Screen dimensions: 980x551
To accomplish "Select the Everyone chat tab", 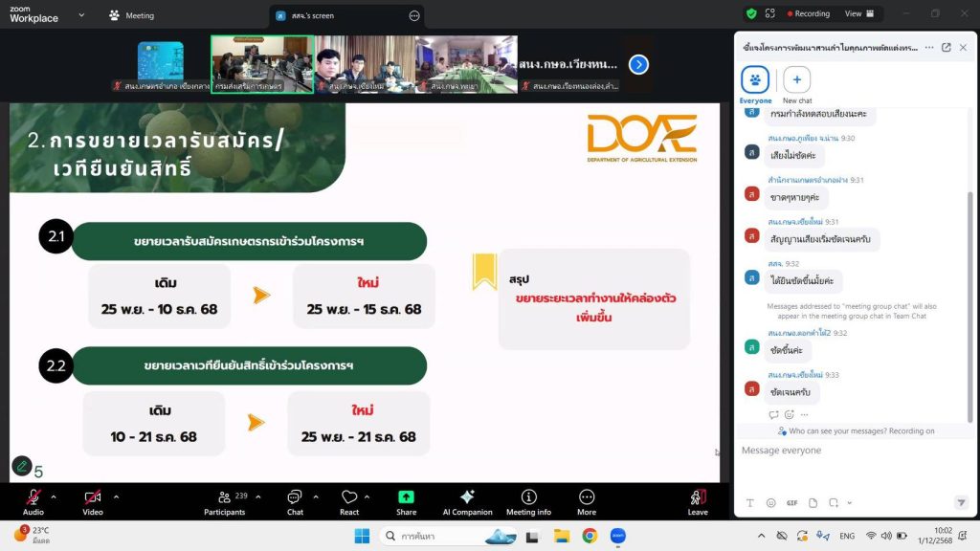I will [755, 84].
